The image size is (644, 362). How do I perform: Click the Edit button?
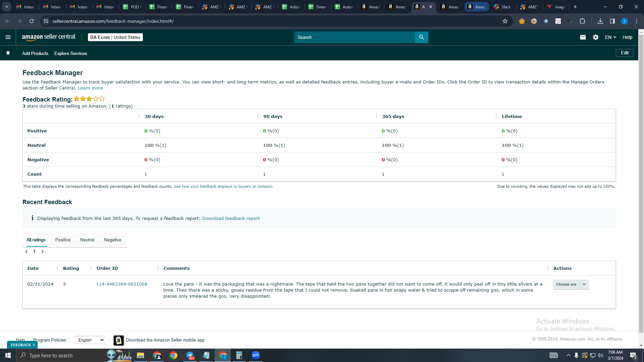(x=625, y=53)
